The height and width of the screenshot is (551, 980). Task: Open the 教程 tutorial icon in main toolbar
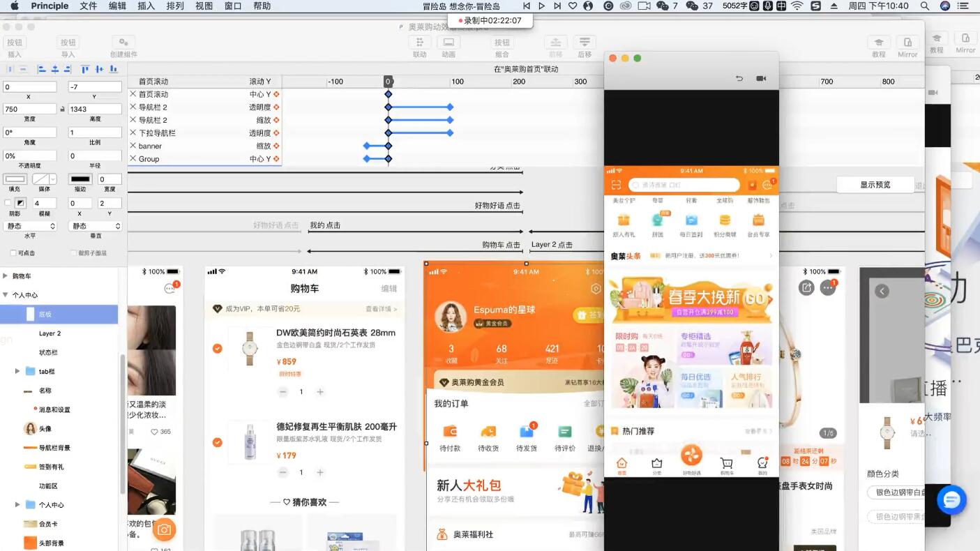point(878,43)
